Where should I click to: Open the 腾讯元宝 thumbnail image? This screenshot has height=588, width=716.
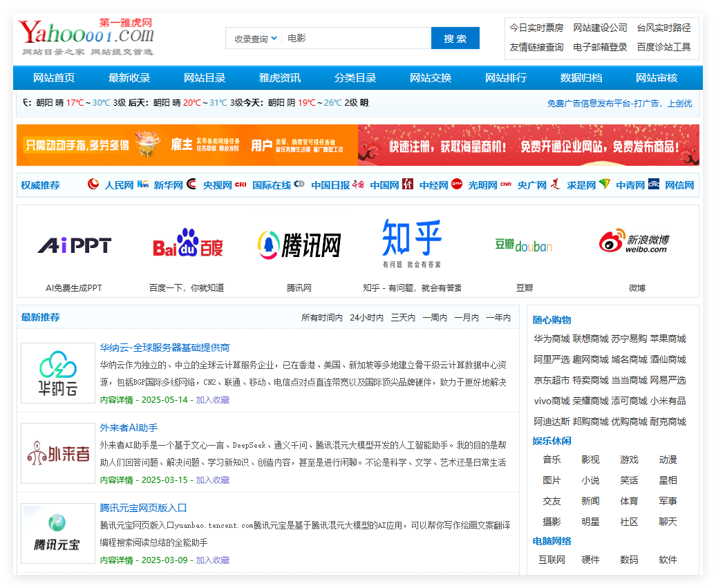tap(58, 533)
